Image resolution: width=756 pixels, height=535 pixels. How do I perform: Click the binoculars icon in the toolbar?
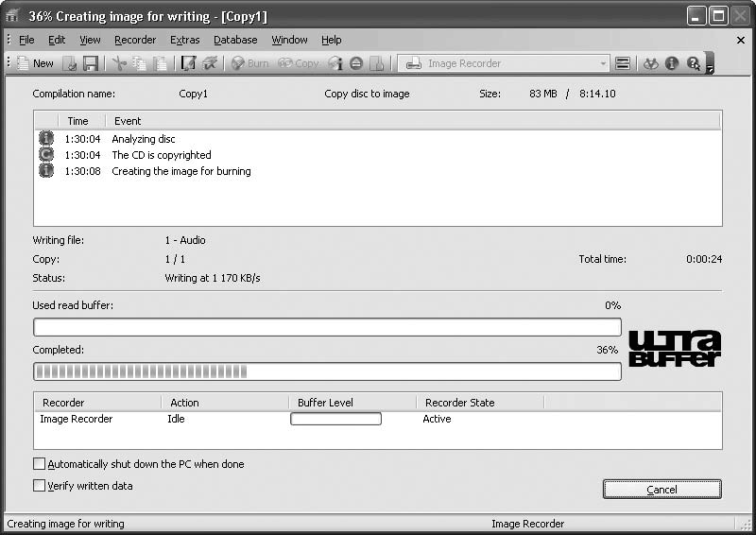point(650,63)
